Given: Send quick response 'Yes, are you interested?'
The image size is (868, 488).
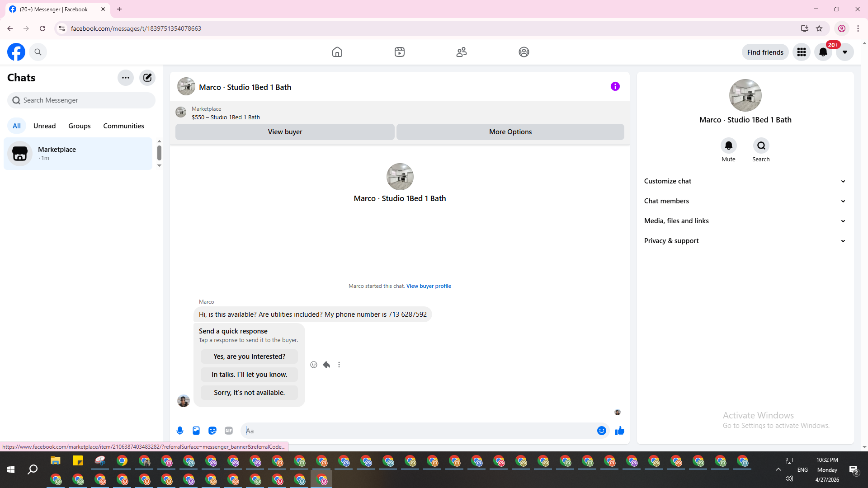Looking at the screenshot, I should 250,357.
